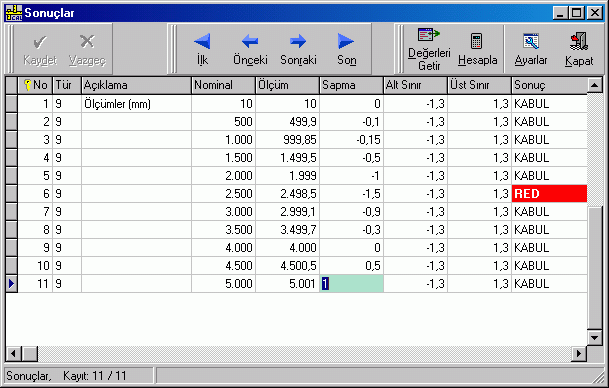
Task: Select Ölçüm cell 499,9
Action: point(287,122)
